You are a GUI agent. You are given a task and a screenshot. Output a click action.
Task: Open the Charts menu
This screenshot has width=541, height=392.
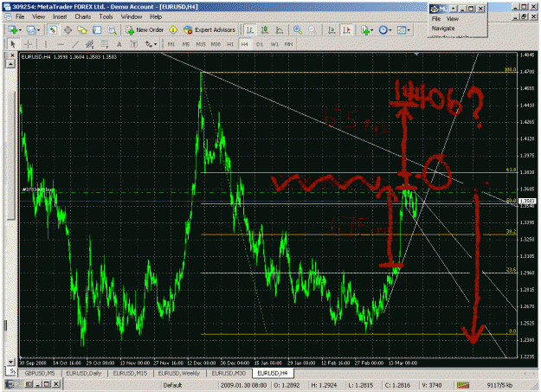coord(83,16)
